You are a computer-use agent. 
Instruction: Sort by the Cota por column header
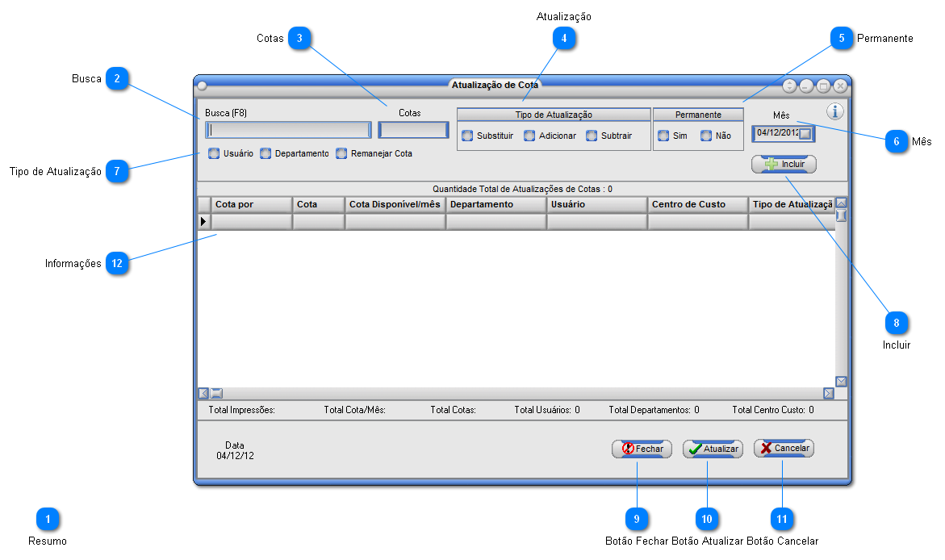252,204
